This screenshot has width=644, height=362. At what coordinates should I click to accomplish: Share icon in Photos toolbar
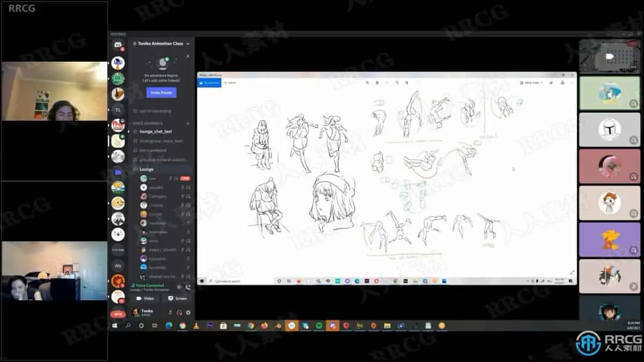click(552, 83)
